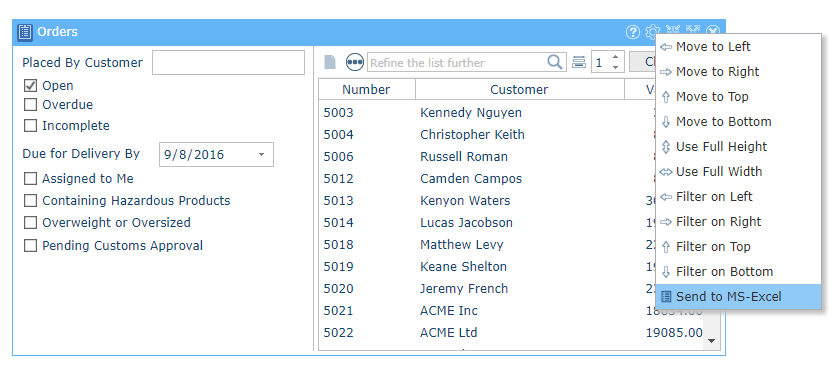Select order number 5022

[x=339, y=333]
